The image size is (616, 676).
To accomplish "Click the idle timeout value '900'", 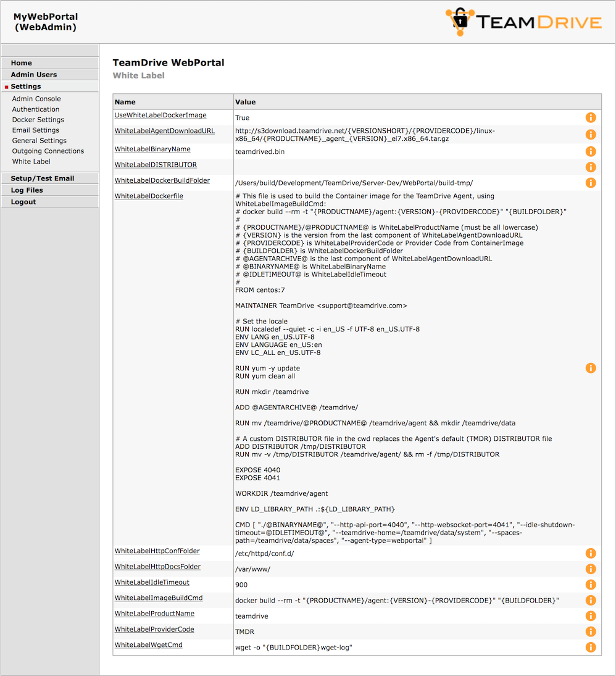I will pos(241,585).
